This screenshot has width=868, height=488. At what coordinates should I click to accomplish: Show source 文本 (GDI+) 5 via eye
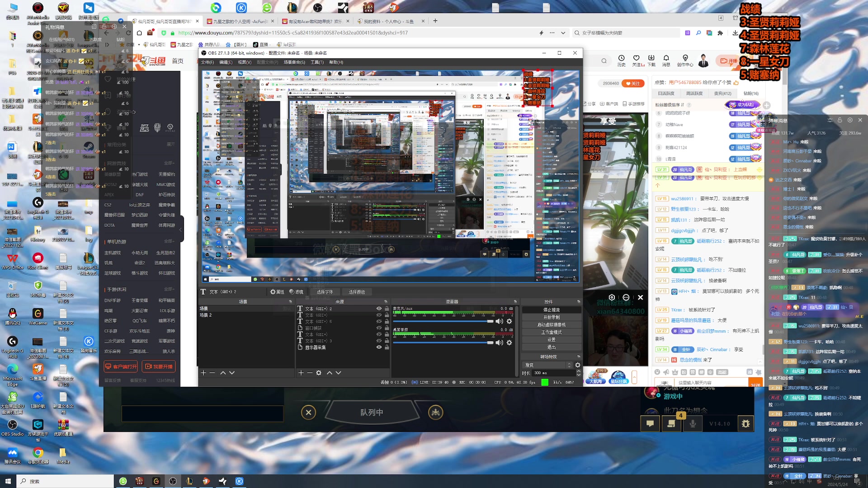click(x=379, y=321)
